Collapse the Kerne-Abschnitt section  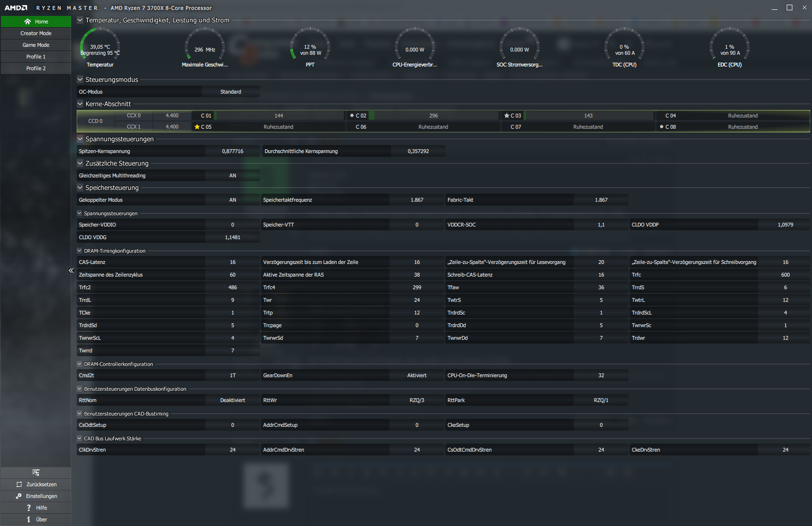(x=80, y=104)
